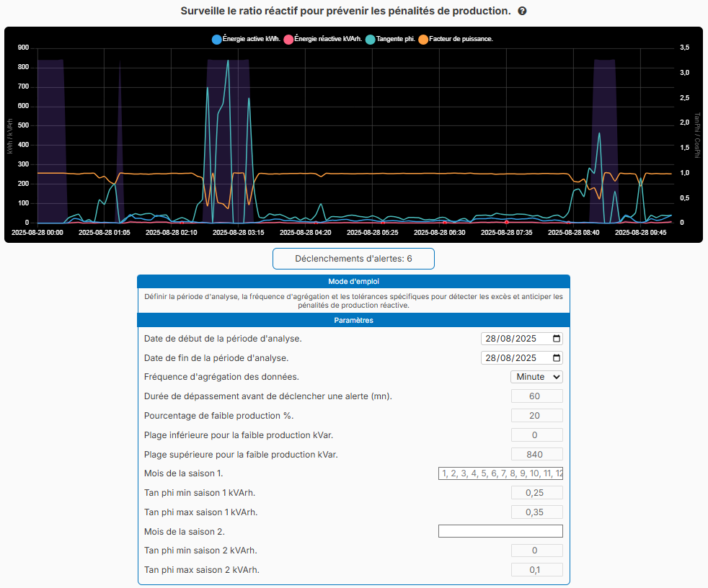Viewport: 708px width, 588px height.
Task: Edit the end date field 28/08/2025
Action: tap(521, 358)
